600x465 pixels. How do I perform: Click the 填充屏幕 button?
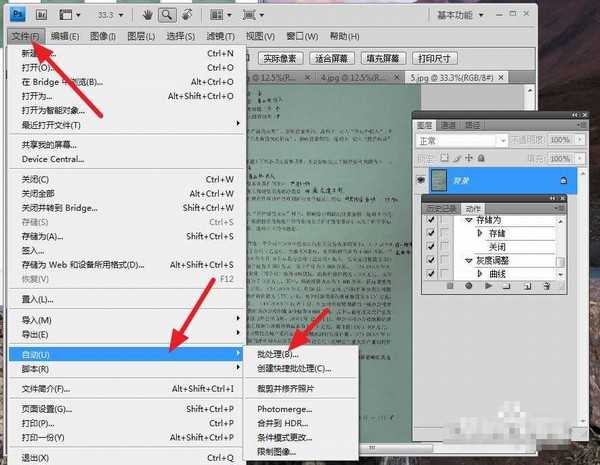(383, 59)
